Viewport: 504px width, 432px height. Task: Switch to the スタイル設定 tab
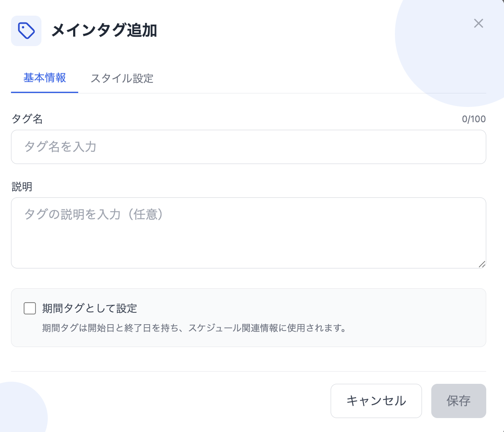[x=122, y=79]
